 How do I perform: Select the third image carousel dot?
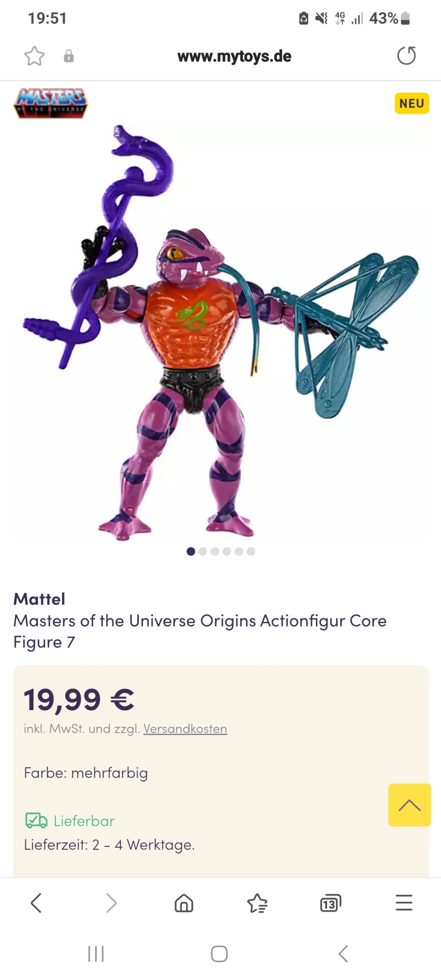coord(215,551)
